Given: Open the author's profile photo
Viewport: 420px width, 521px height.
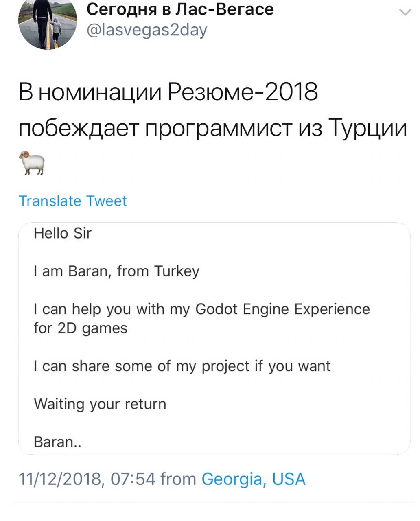Looking at the screenshot, I should [48, 24].
